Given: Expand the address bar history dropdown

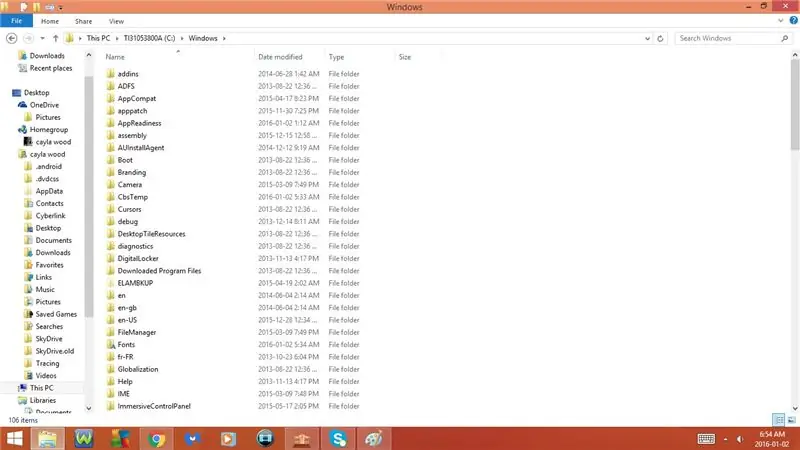Looking at the screenshot, I should pyautogui.click(x=647, y=38).
